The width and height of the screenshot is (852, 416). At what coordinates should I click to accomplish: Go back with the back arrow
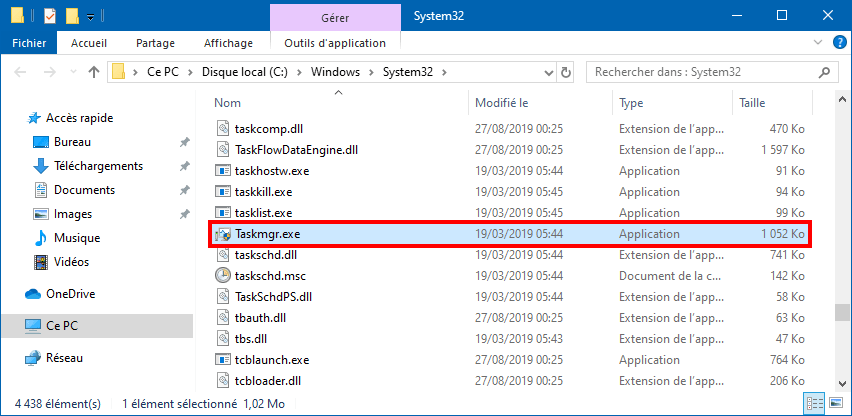click(20, 72)
